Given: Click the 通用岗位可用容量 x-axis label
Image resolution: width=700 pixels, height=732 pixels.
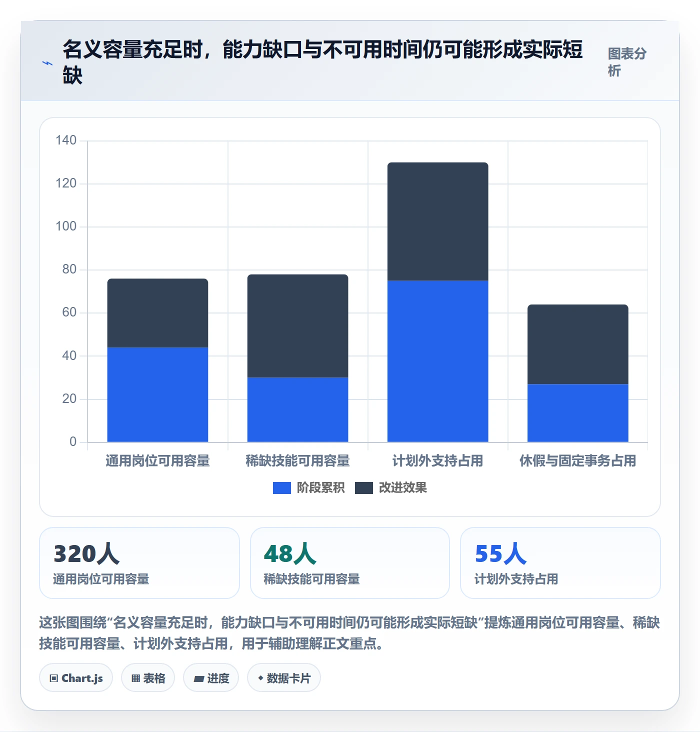Looking at the screenshot, I should pos(157,460).
